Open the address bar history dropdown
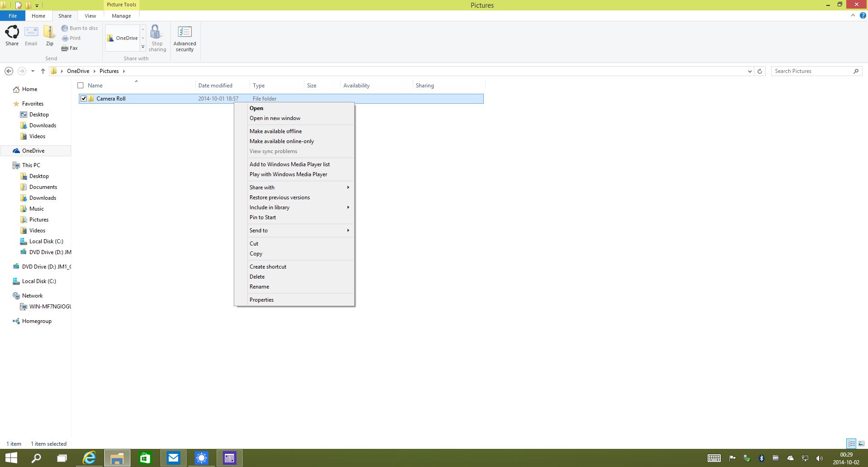 pos(749,71)
